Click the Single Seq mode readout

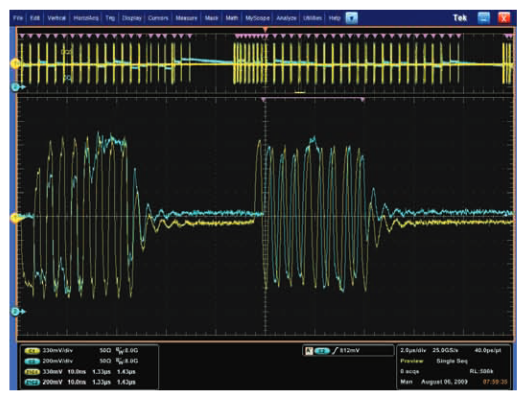(452, 361)
